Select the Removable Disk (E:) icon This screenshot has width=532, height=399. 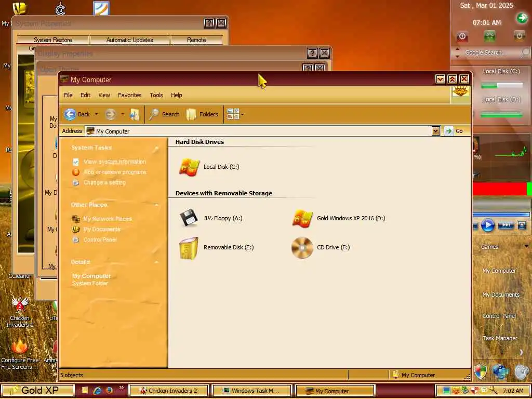coord(189,248)
